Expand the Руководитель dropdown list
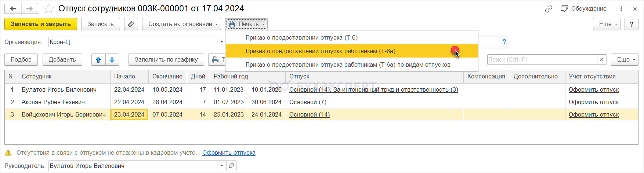644x173 pixels. (222, 166)
